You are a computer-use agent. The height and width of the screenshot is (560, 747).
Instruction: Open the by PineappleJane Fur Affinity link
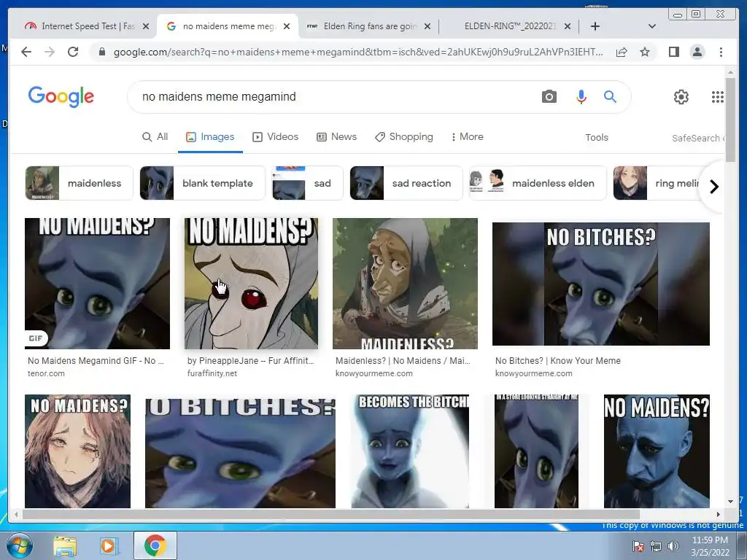[251, 361]
